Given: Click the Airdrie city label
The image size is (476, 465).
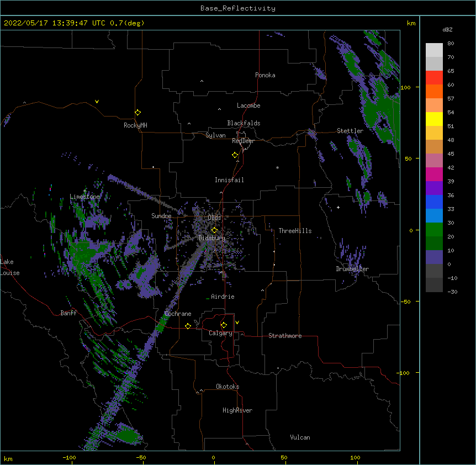Looking at the screenshot, I should tap(223, 297).
